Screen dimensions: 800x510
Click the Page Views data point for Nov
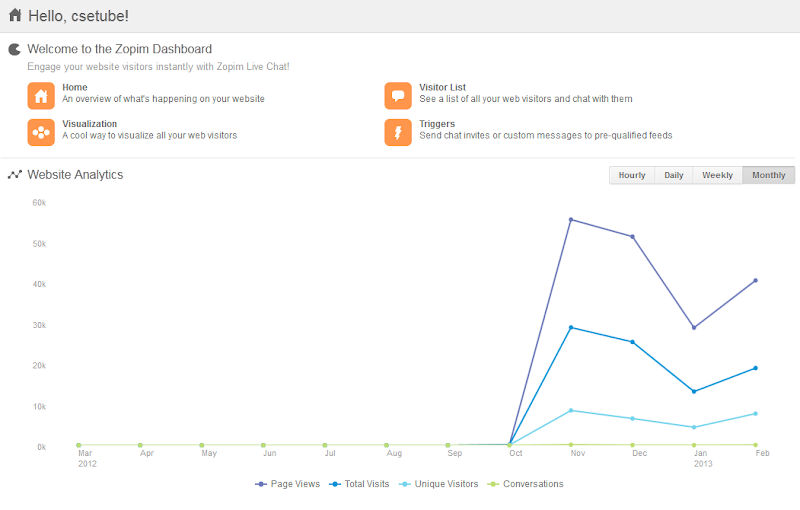pos(571,220)
